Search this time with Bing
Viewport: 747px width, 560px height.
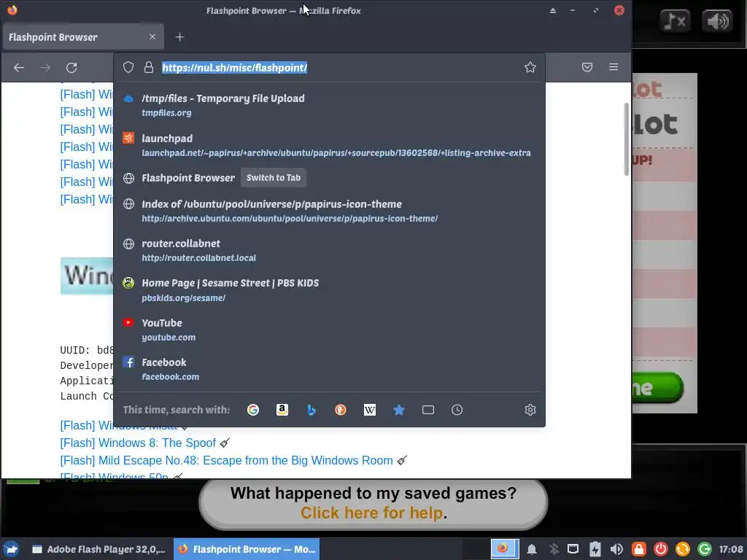pyautogui.click(x=311, y=410)
